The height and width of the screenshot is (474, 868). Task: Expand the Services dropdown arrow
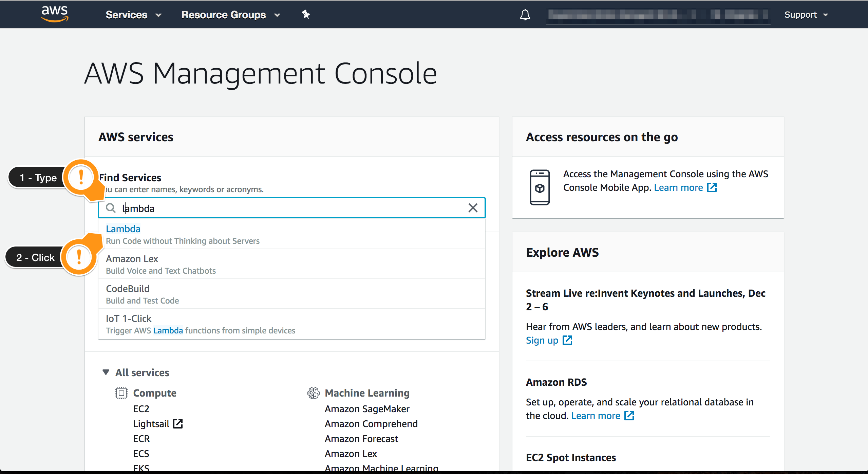(158, 15)
